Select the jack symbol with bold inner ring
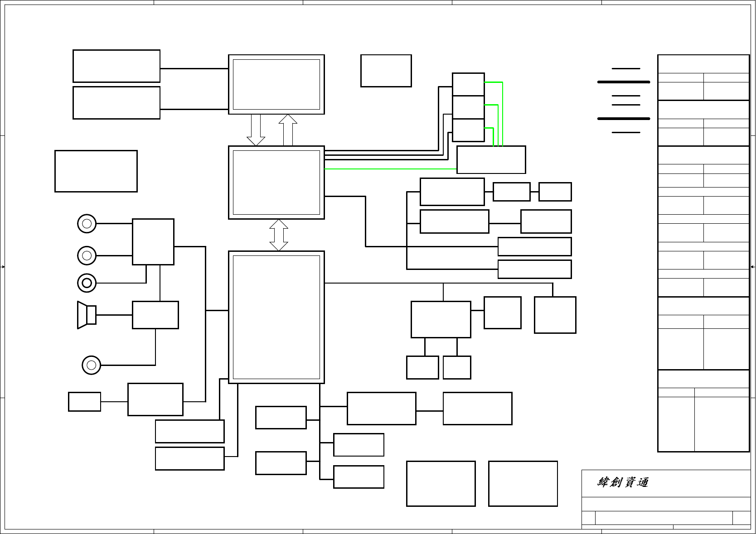This screenshot has height=534, width=756. (x=87, y=283)
